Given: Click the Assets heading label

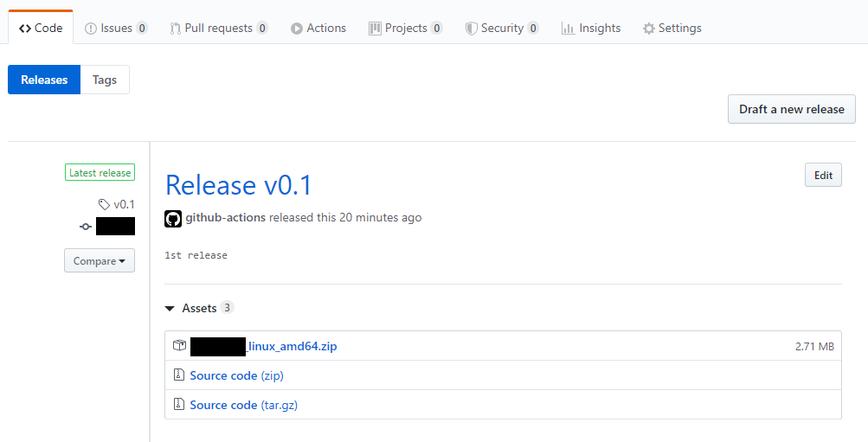Looking at the screenshot, I should tap(199, 308).
